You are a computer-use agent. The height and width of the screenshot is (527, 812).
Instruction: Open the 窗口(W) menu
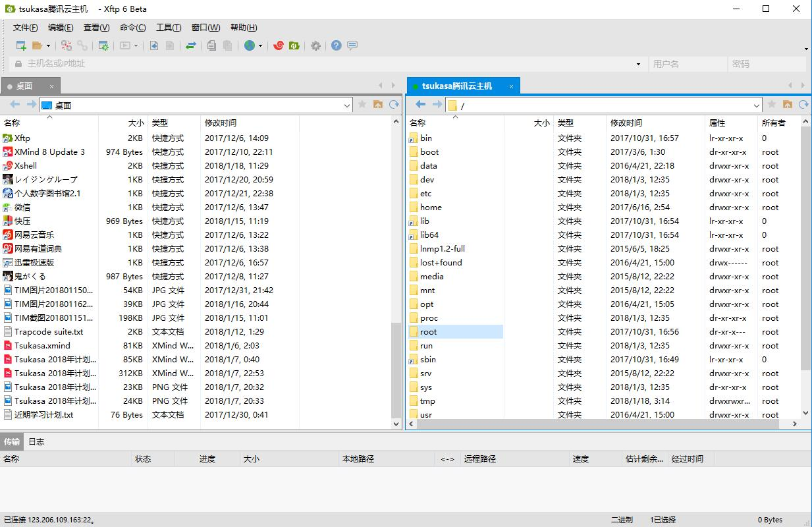click(x=205, y=28)
